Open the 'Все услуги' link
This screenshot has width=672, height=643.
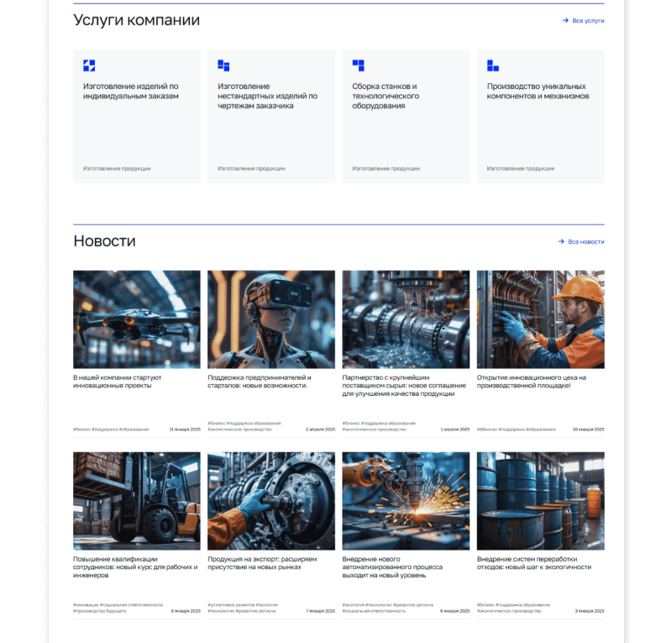588,20
